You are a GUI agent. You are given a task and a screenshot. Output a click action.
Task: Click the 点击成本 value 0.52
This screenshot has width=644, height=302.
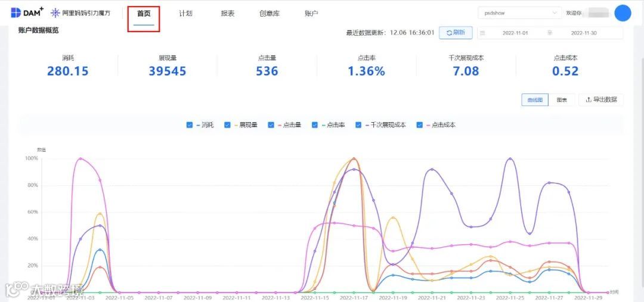[565, 71]
